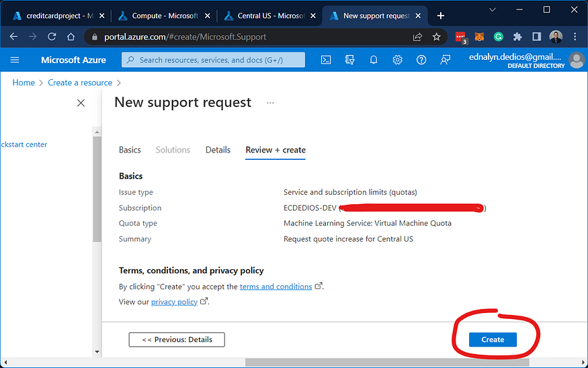Image resolution: width=588 pixels, height=368 pixels.
Task: Open the extensions puzzle icon
Action: coord(517,37)
